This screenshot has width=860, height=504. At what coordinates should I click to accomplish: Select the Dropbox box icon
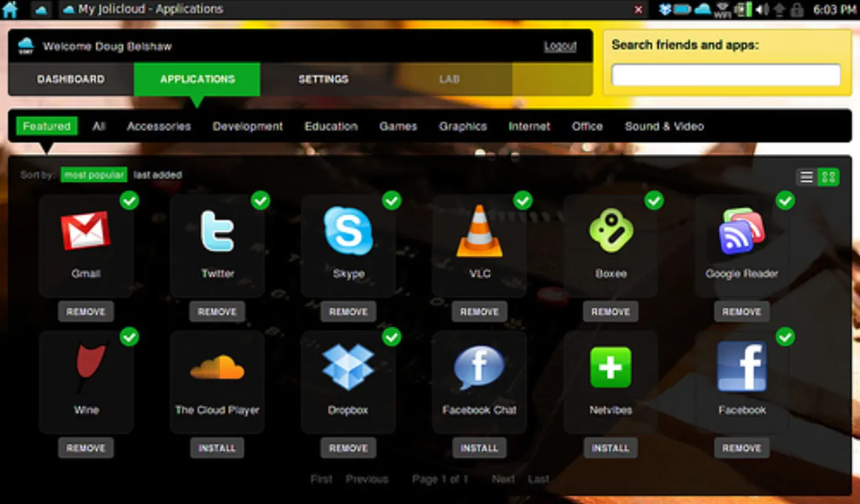point(348,367)
